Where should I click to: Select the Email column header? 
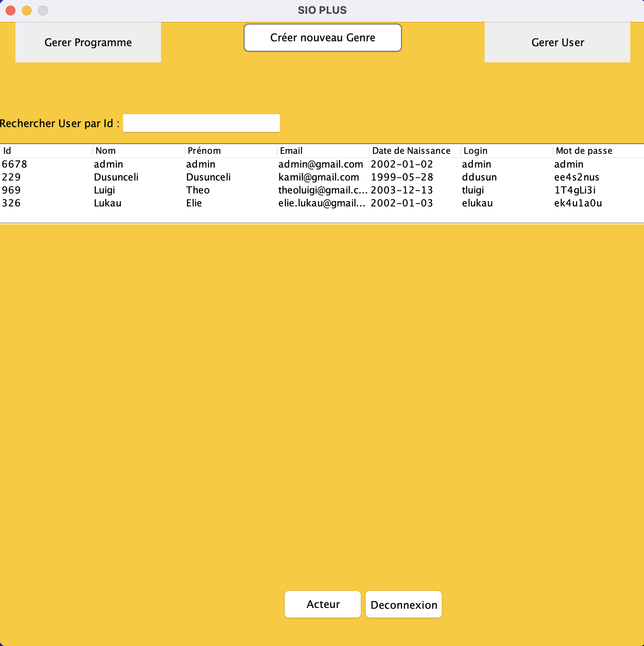click(323, 151)
